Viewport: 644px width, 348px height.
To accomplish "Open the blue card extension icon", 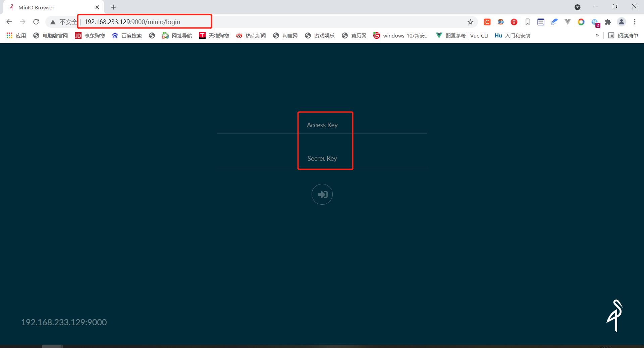I will [x=541, y=22].
